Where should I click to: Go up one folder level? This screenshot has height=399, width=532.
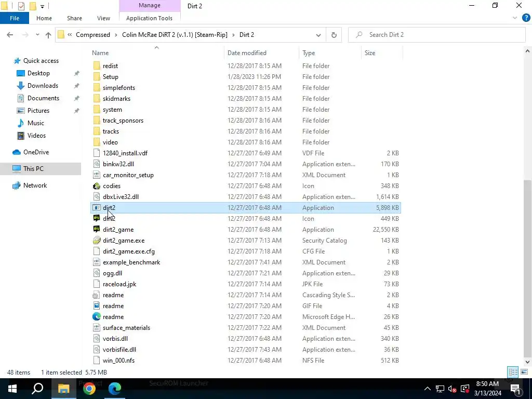coord(48,35)
